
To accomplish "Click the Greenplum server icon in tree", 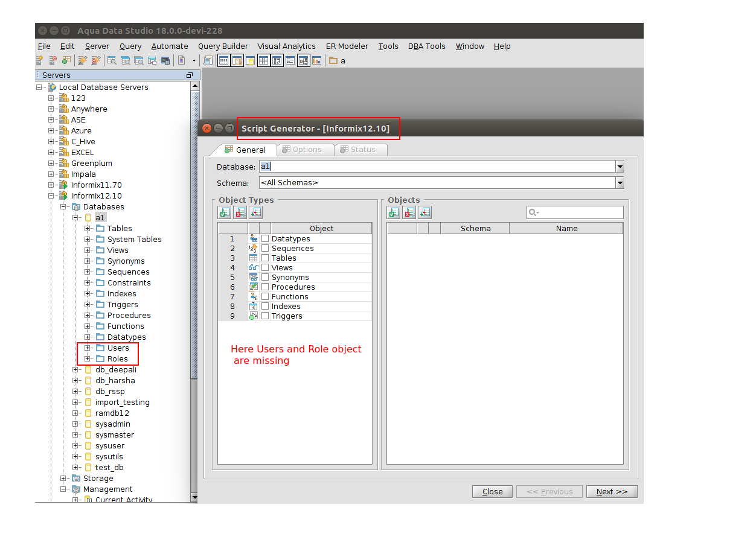I will 63,163.
